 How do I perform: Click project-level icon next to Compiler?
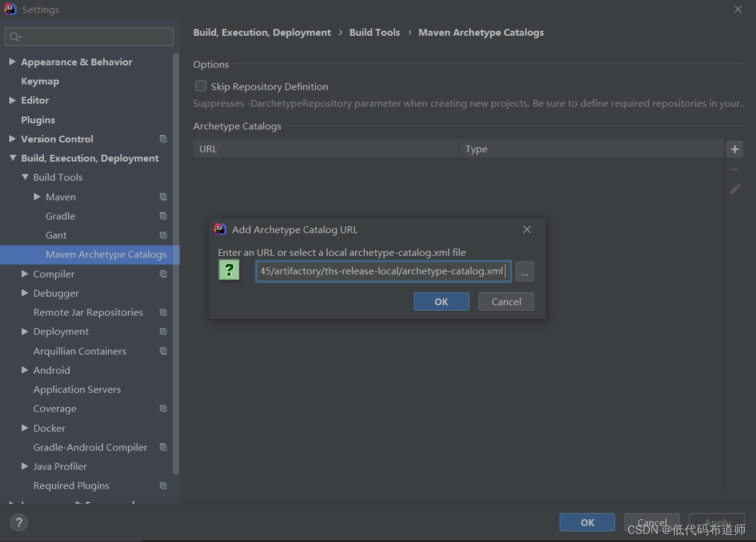point(163,274)
